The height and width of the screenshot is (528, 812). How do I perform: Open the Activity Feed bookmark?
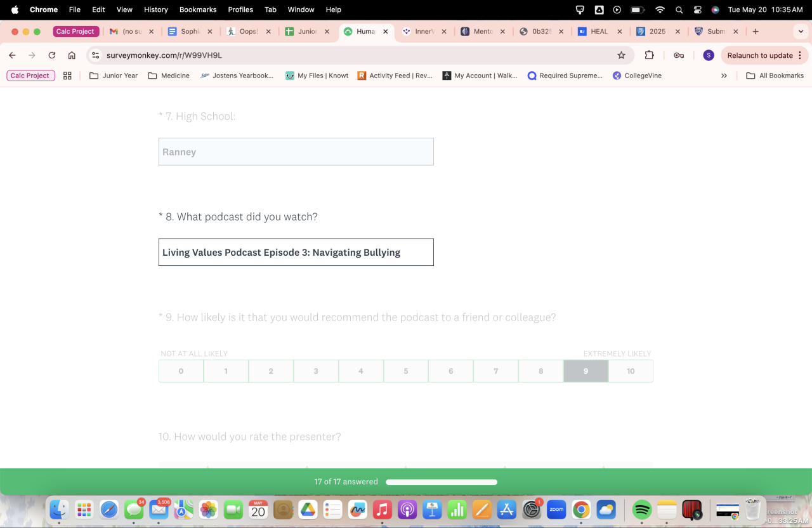tap(395, 76)
